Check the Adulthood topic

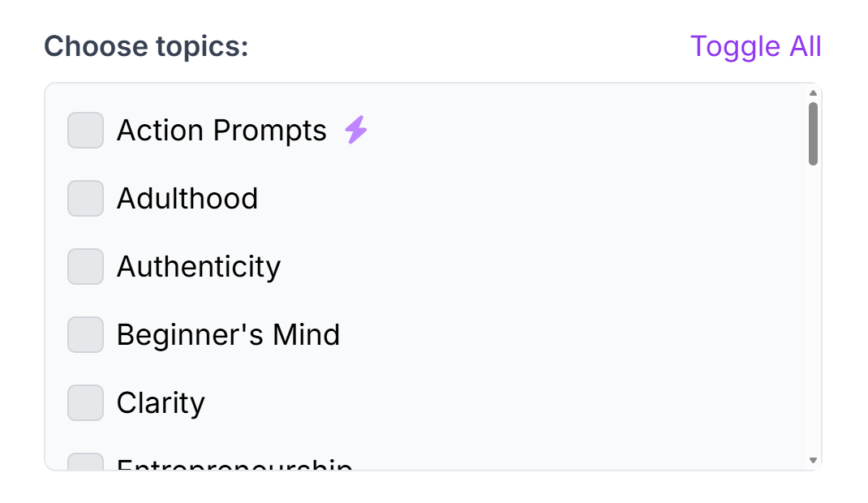pos(84,198)
